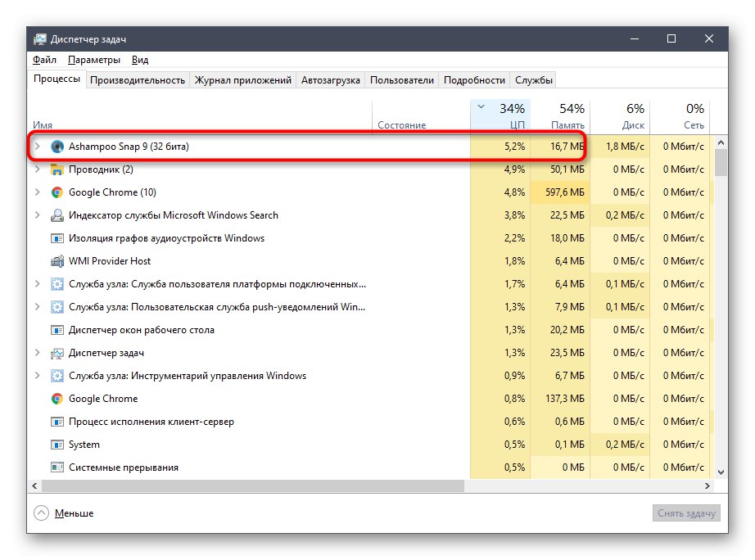Expand the Проводник process group

(36, 169)
